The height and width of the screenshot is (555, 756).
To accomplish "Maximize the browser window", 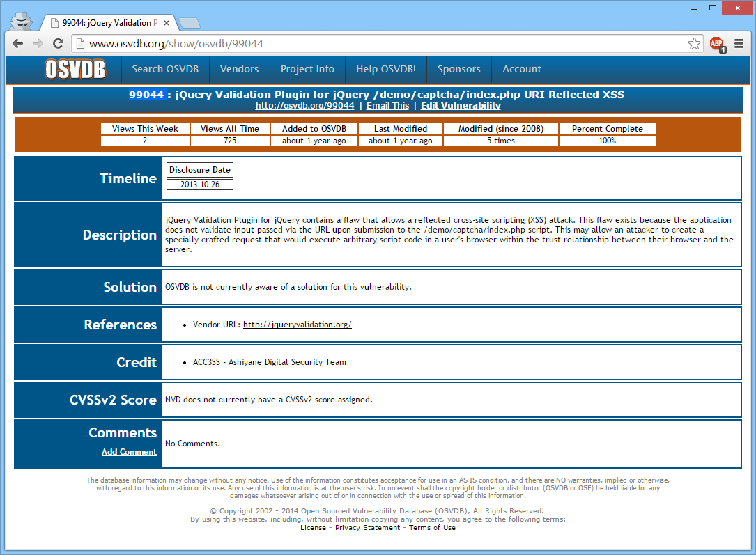I will point(713,8).
